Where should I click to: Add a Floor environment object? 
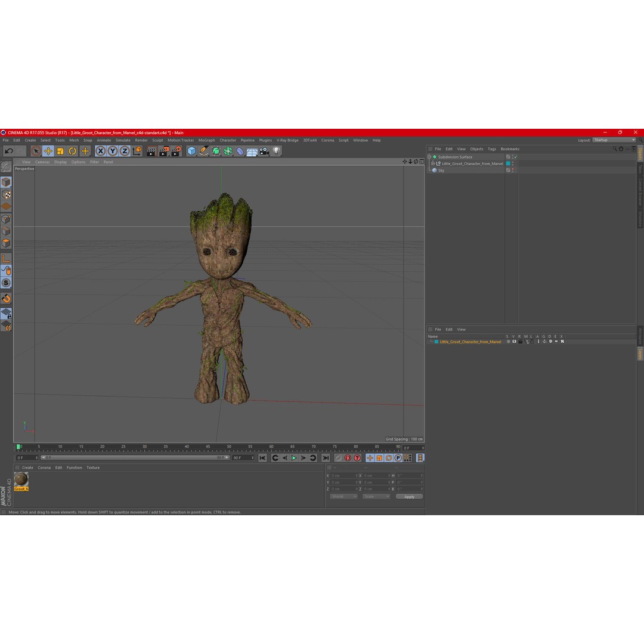pos(252,152)
